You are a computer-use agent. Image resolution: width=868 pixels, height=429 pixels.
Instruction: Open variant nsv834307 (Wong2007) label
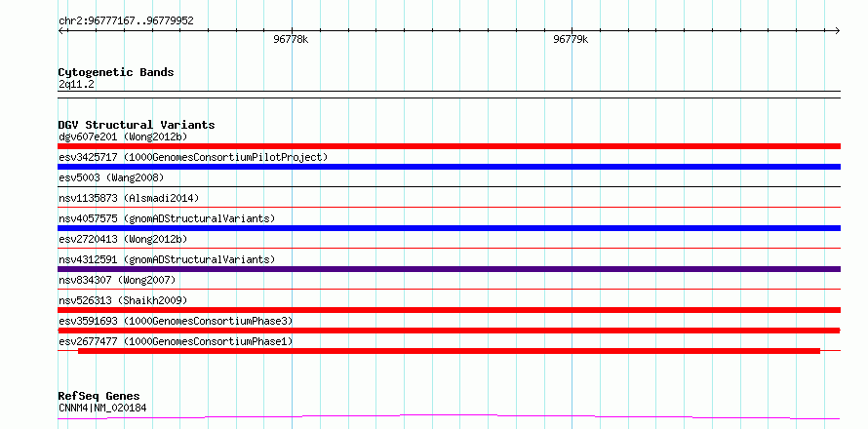tap(117, 280)
